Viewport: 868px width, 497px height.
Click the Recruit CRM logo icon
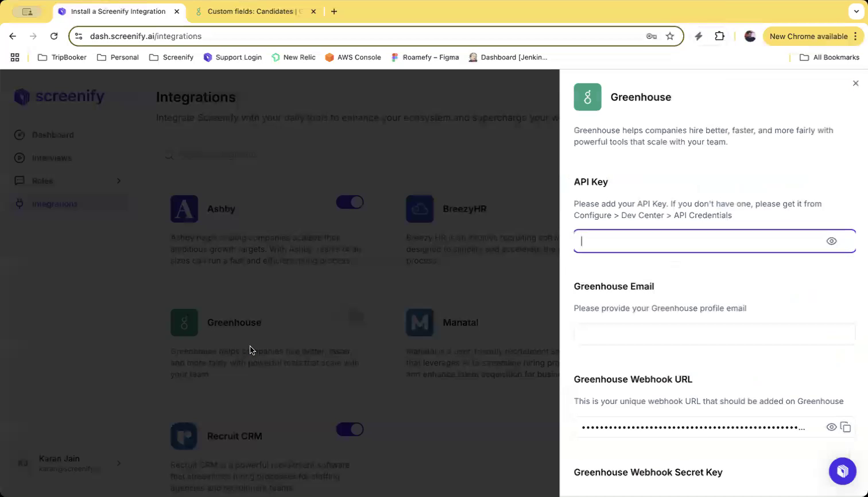coord(184,436)
